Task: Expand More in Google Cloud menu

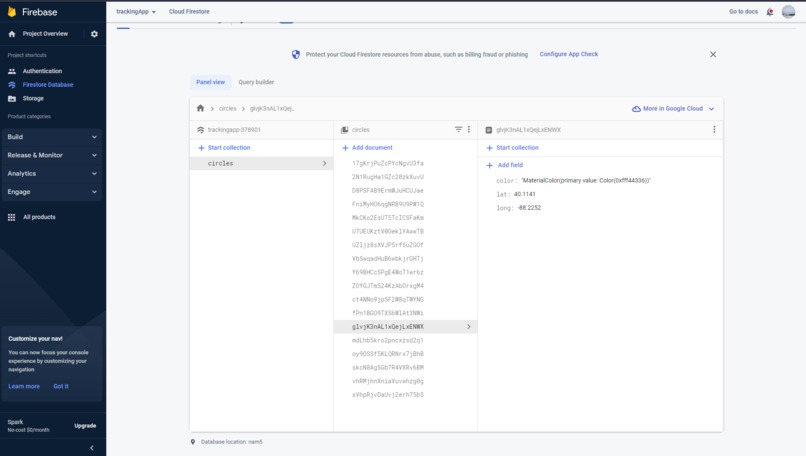Action: [673, 108]
